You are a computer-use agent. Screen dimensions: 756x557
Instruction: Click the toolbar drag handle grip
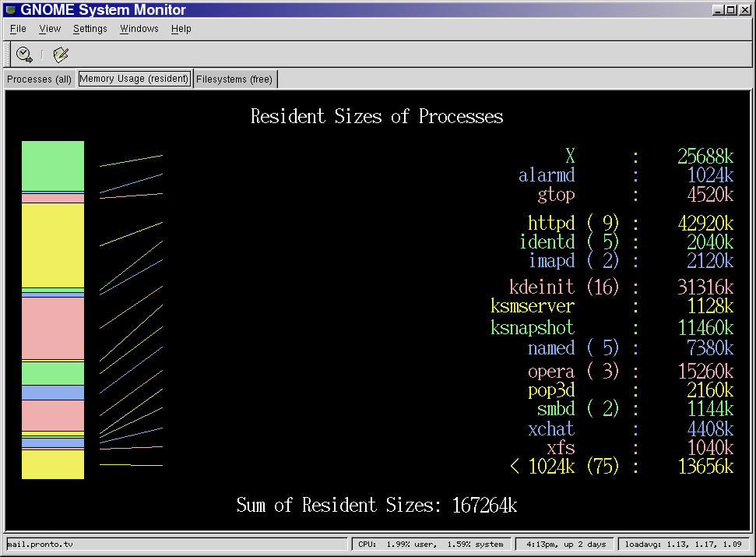(x=7, y=54)
